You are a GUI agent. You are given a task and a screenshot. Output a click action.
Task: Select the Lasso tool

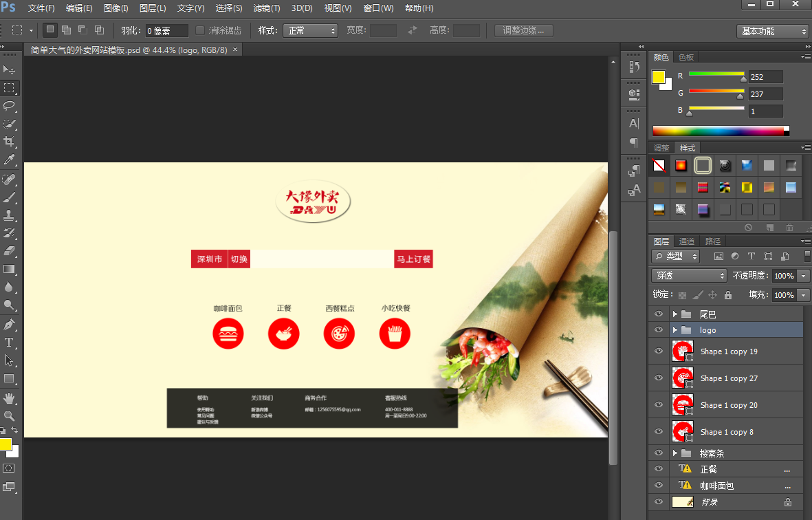tap(10, 106)
